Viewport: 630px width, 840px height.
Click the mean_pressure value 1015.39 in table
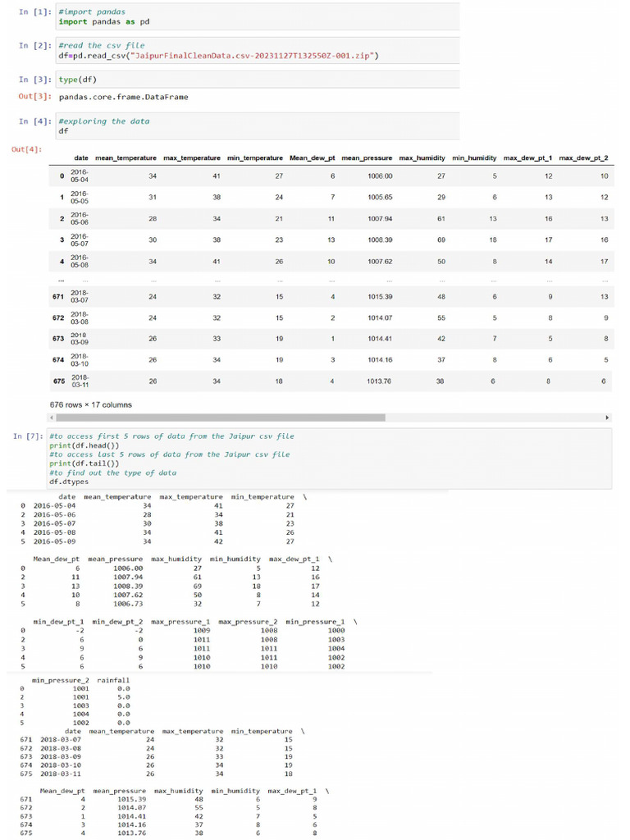(x=380, y=297)
